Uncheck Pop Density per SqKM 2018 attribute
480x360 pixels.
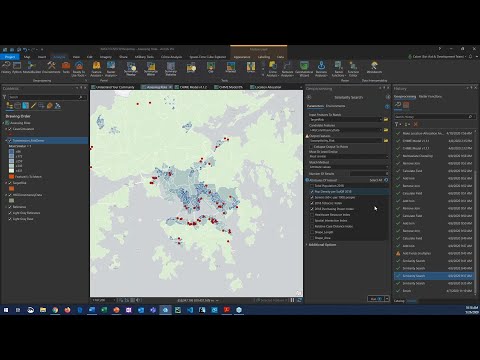coord(312,192)
